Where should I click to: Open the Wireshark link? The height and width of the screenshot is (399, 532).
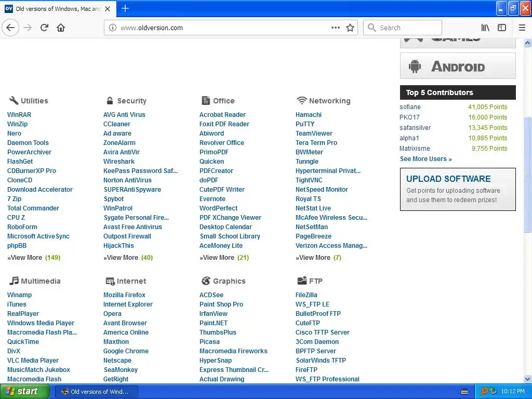(119, 162)
